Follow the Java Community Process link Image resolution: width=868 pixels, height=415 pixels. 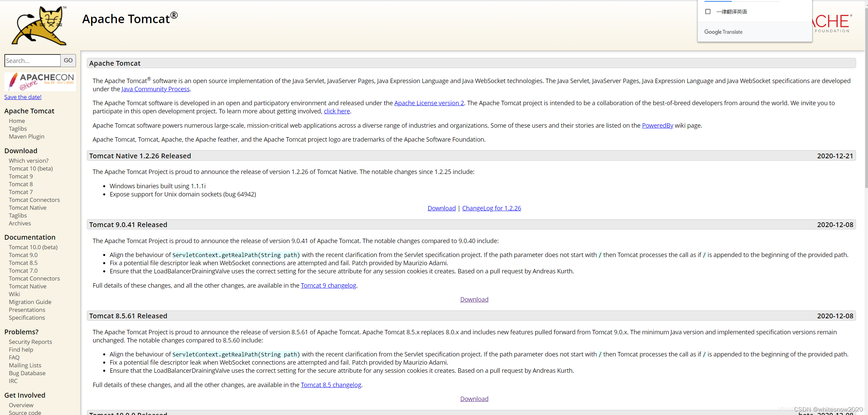click(x=155, y=89)
